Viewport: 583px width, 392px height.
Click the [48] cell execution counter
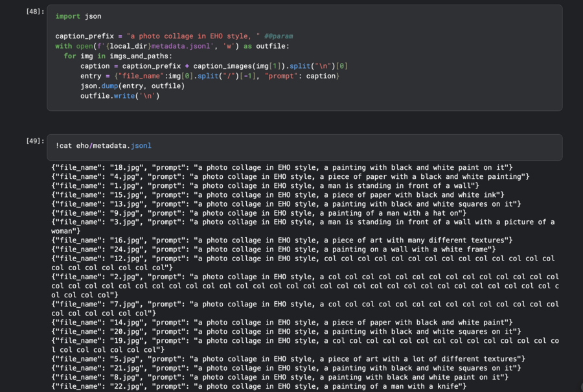click(36, 12)
